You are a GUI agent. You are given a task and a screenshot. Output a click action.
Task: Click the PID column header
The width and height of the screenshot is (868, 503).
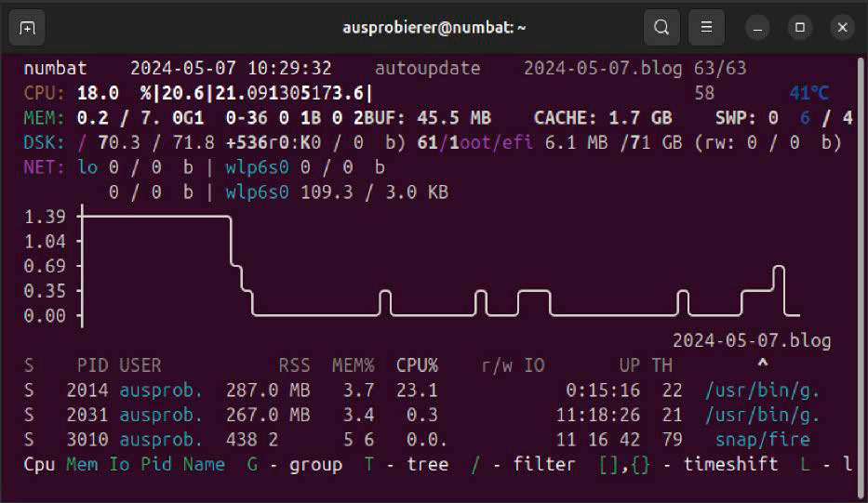click(x=92, y=365)
